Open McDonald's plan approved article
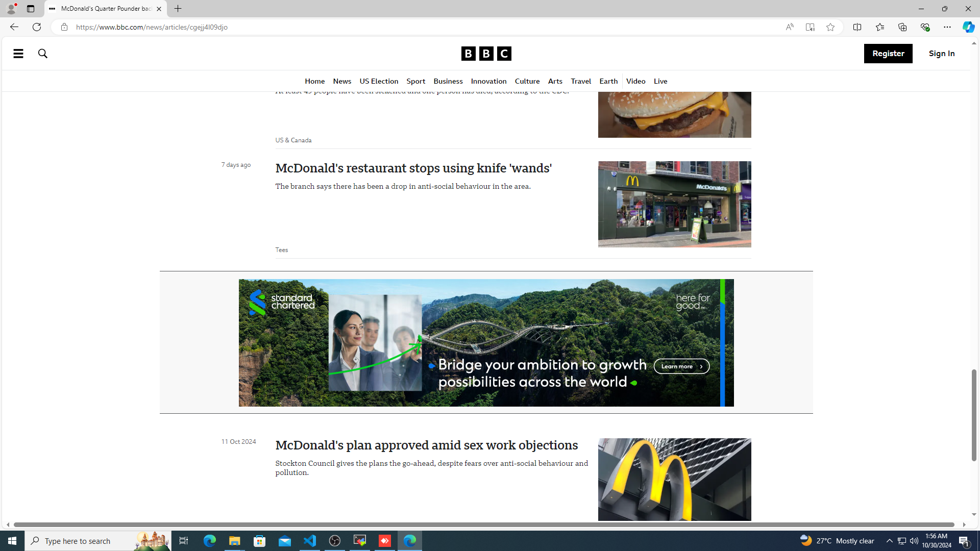This screenshot has height=551, width=980. click(x=427, y=445)
